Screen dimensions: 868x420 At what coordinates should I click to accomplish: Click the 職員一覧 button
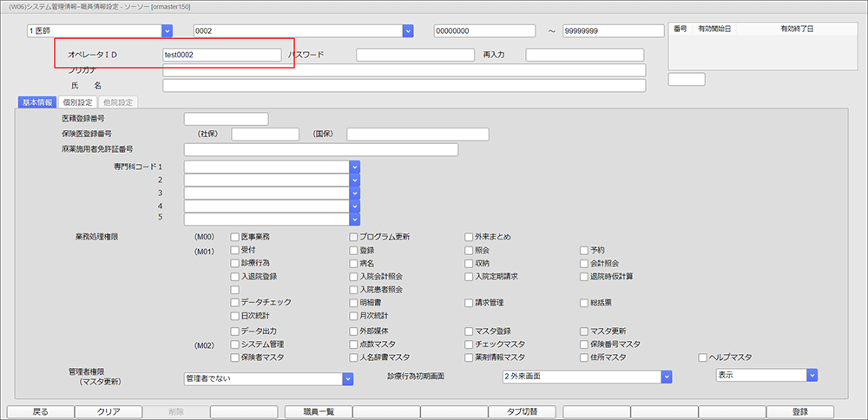pos(317,411)
